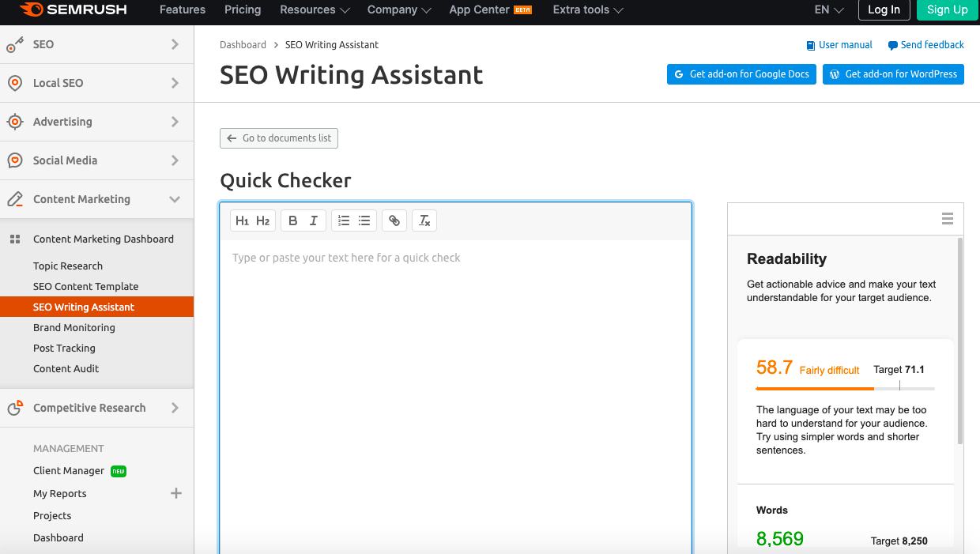
Task: Open Topic Research in sidebar
Action: click(x=68, y=266)
